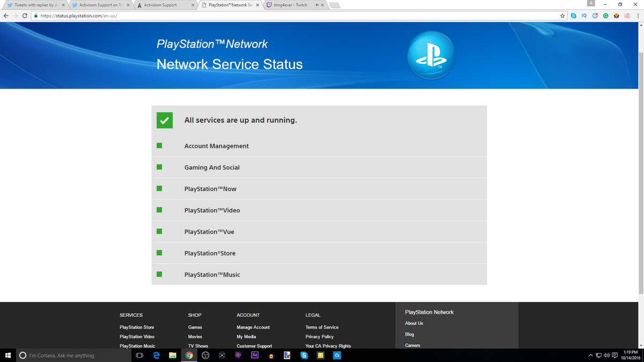Expand the PlayStation Music status row
The width and height of the screenshot is (644, 362).
[x=319, y=275]
